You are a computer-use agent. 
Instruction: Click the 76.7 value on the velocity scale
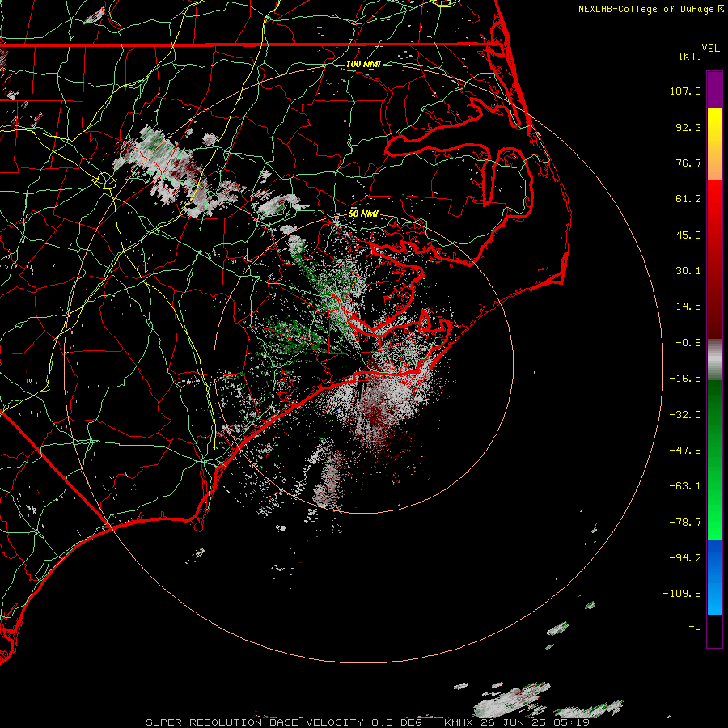(x=688, y=163)
